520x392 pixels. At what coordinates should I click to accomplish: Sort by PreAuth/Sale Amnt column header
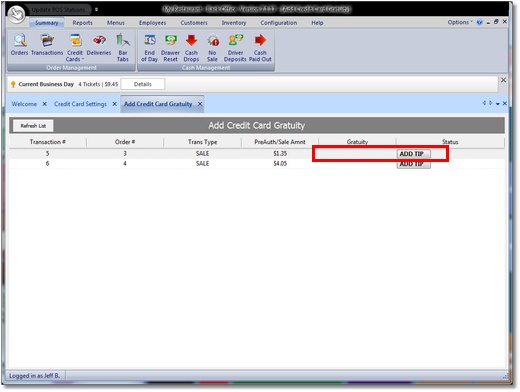coord(280,142)
